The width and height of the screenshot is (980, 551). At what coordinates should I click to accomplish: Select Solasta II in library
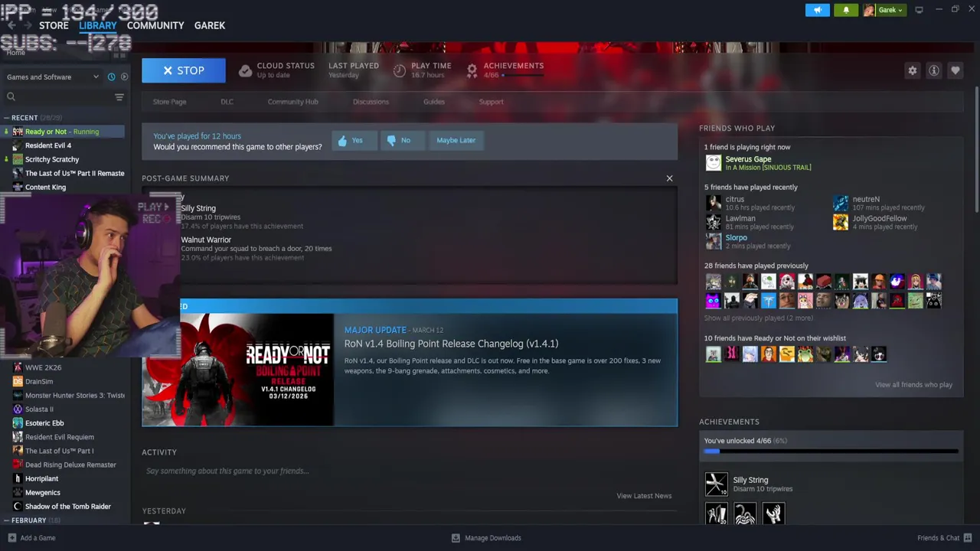pos(39,409)
